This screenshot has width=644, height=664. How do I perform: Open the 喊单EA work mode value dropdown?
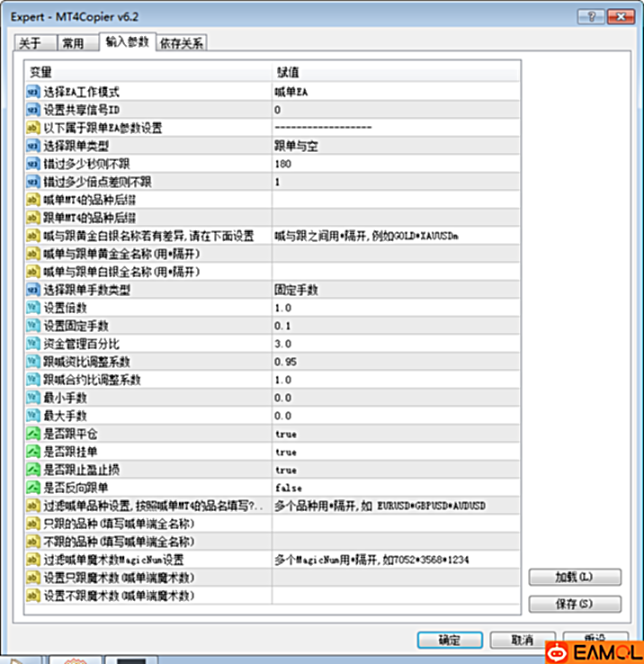pos(396,91)
